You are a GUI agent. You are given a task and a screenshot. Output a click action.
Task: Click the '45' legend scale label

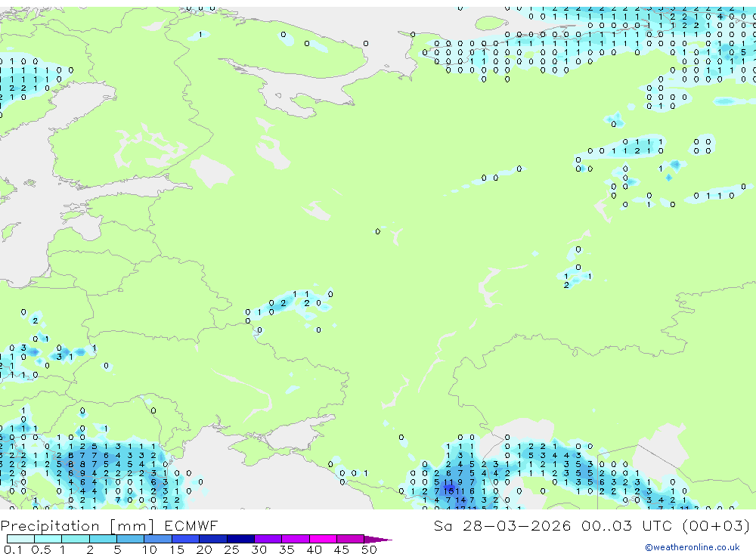[x=342, y=549]
